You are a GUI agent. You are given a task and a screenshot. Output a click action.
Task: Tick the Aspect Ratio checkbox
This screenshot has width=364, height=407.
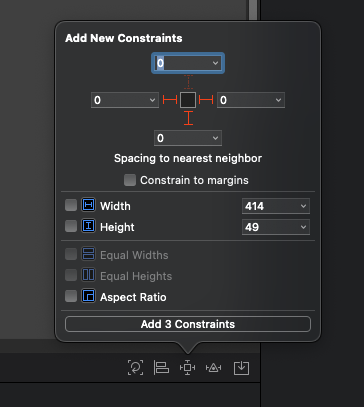coord(71,296)
